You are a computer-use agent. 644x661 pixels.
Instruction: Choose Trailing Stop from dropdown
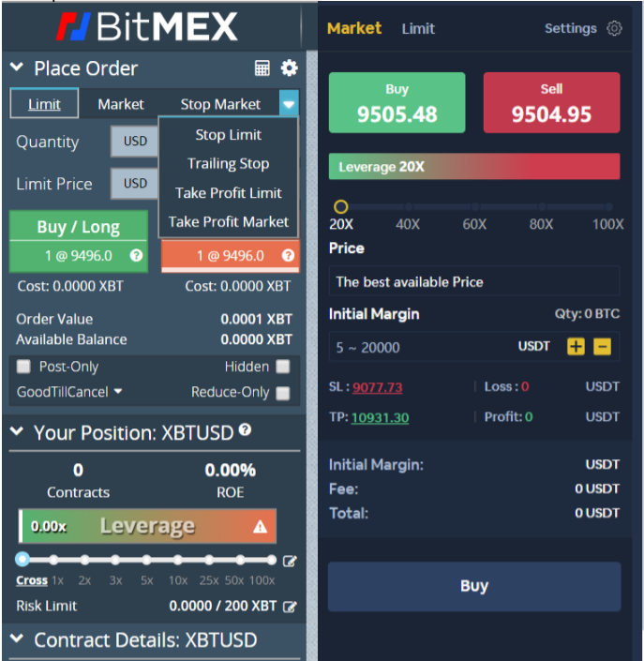tap(229, 163)
